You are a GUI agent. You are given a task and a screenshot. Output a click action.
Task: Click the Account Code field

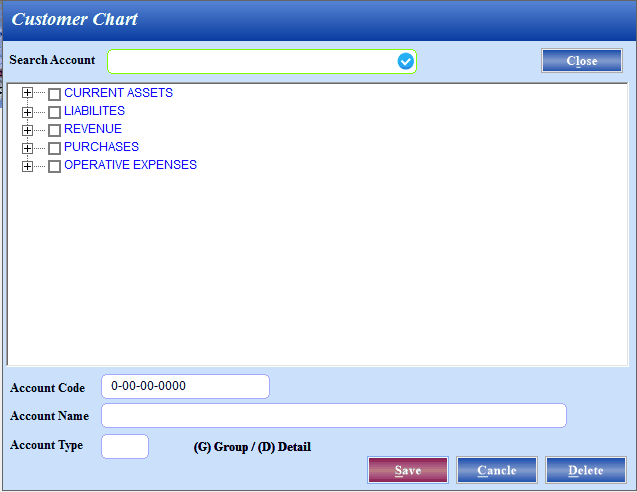(x=185, y=386)
